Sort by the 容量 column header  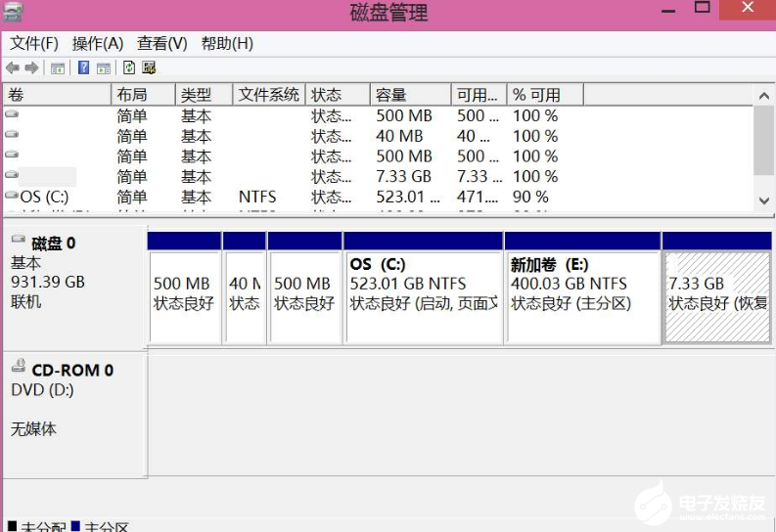point(411,95)
